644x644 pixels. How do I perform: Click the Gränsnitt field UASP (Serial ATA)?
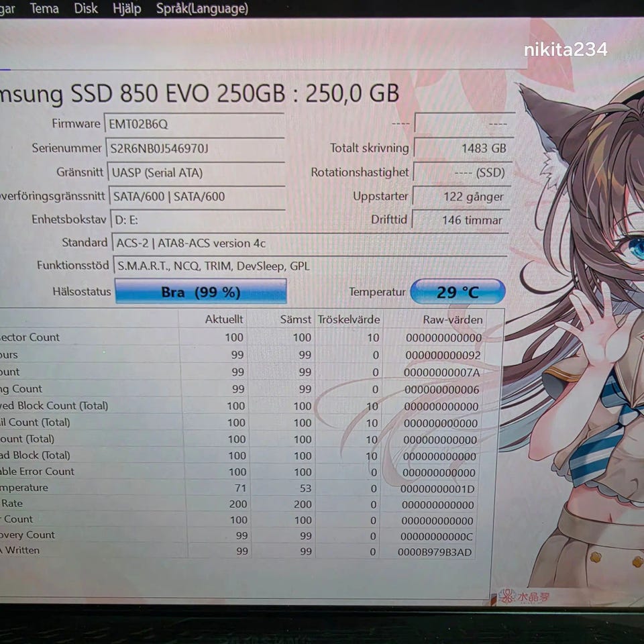tap(196, 172)
